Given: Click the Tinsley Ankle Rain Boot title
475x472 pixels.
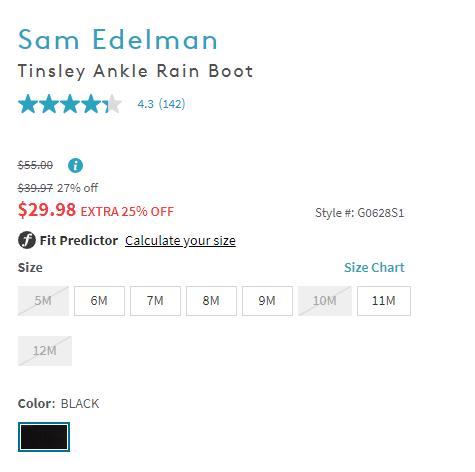Looking at the screenshot, I should pyautogui.click(x=135, y=71).
